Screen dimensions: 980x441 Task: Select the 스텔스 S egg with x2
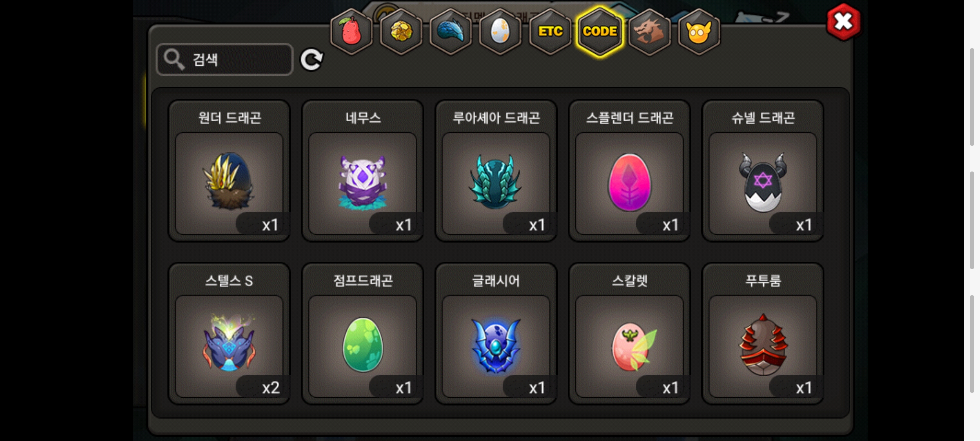[229, 334]
